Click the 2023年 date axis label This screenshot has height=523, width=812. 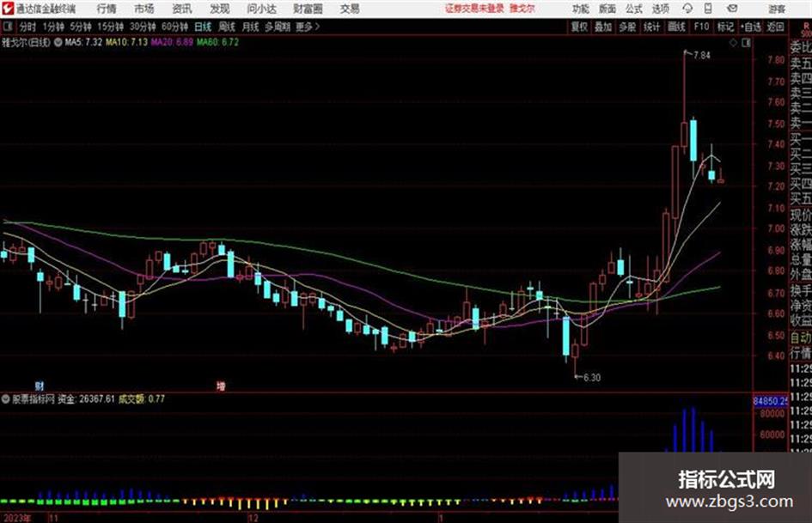coord(16,518)
